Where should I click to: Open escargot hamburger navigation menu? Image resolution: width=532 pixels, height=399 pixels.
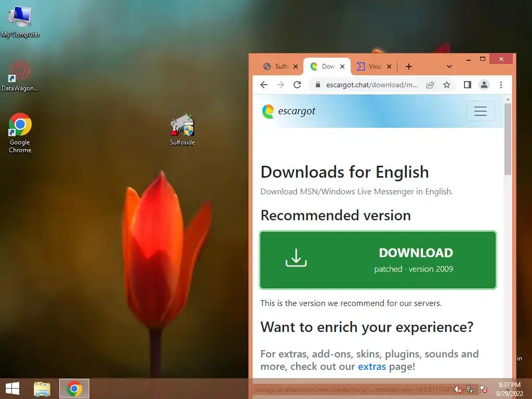pyautogui.click(x=481, y=111)
